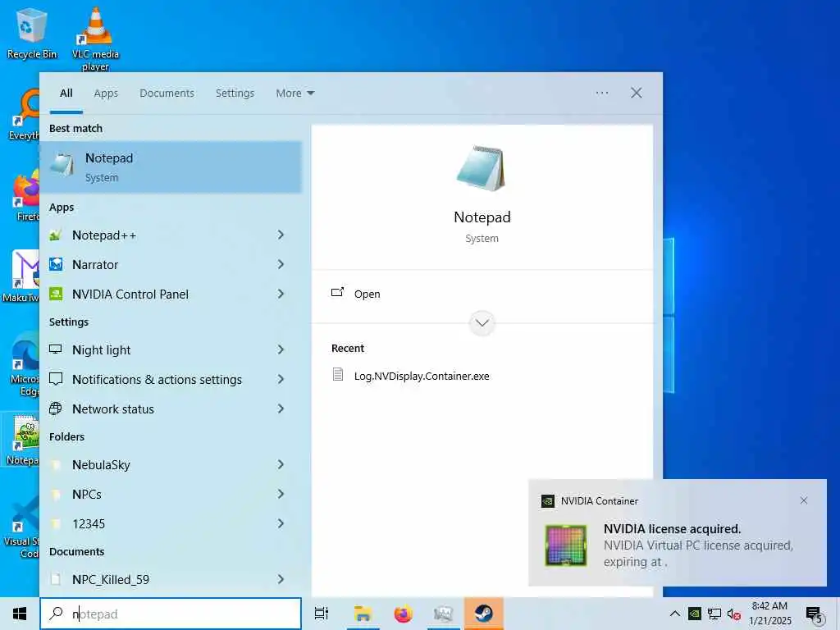The height and width of the screenshot is (630, 840).
Task: Select the NPCs folder result
Action: (171, 494)
